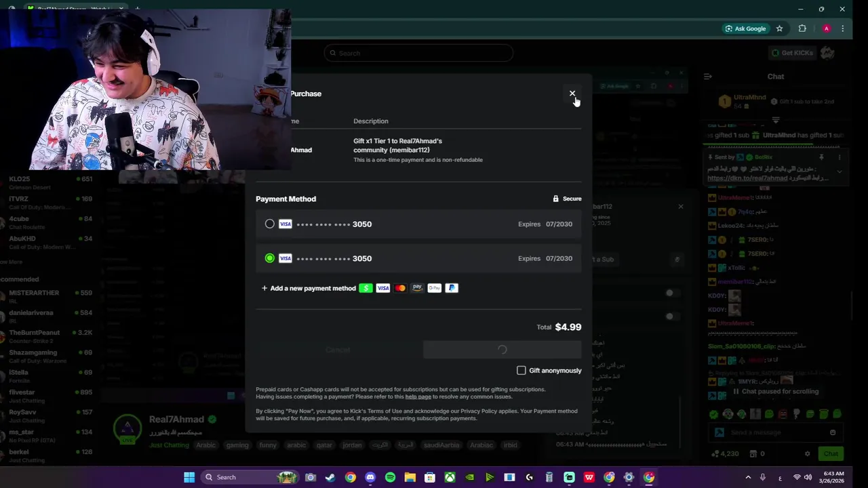Open TheBurntPeanut recommended channel
This screenshot has height=488, width=868.
[47, 336]
